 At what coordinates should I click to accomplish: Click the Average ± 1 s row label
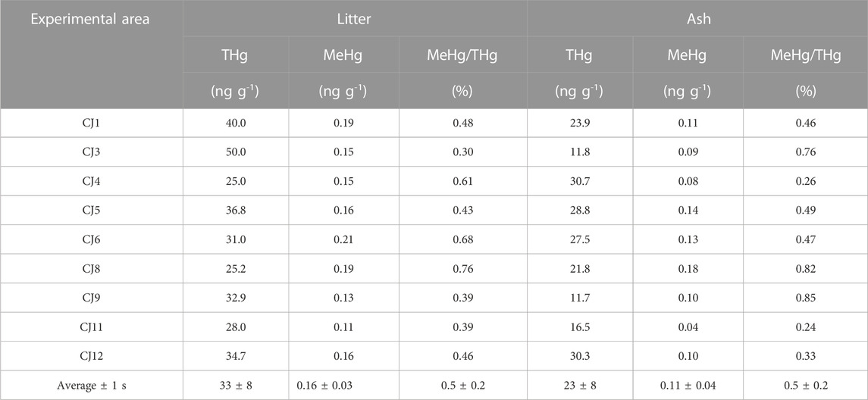(x=92, y=386)
